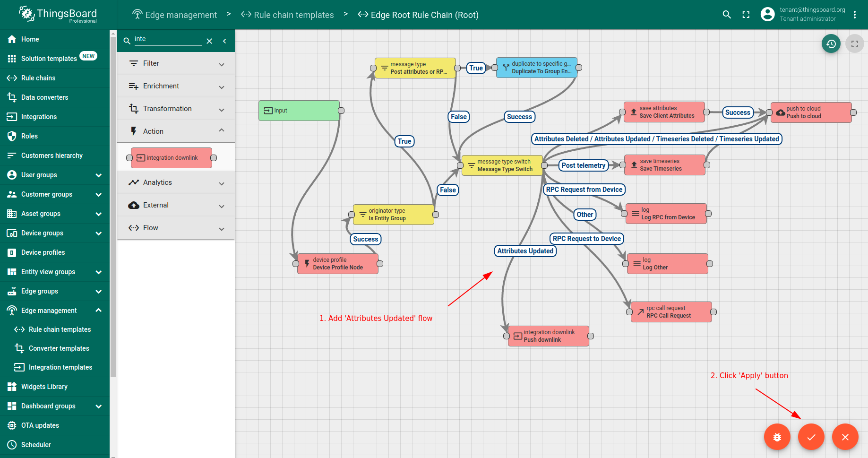This screenshot has height=458, width=868.
Task: Go to Rule chain templates breadcrumb
Action: (x=287, y=15)
